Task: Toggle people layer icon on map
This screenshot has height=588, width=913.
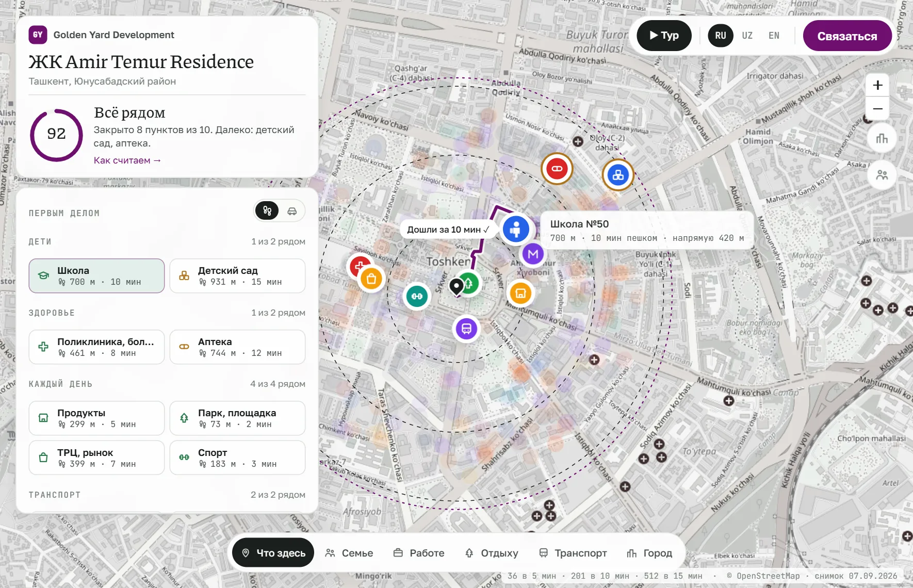Action: tap(882, 175)
